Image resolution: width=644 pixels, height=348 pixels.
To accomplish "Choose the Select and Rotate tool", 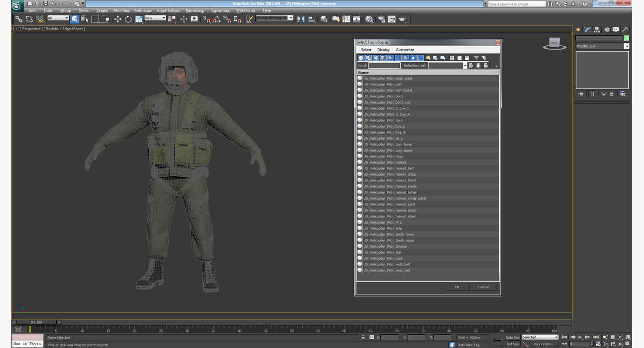I will 128,19.
